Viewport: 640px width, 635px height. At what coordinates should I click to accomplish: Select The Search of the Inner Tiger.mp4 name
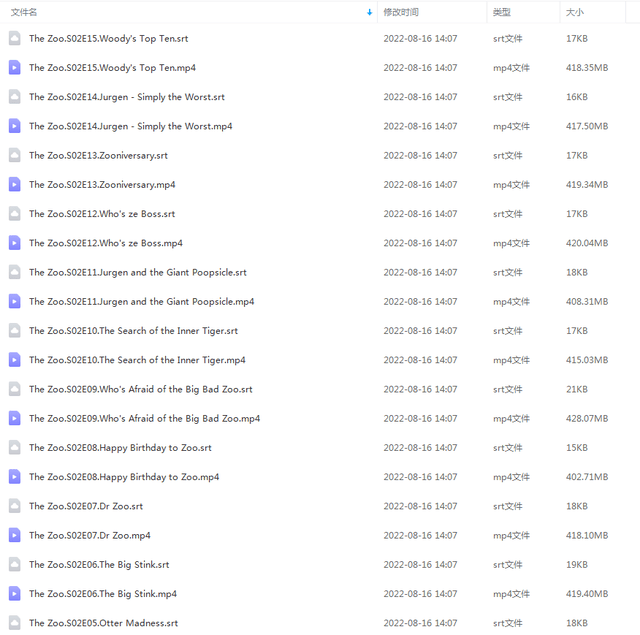coord(137,360)
